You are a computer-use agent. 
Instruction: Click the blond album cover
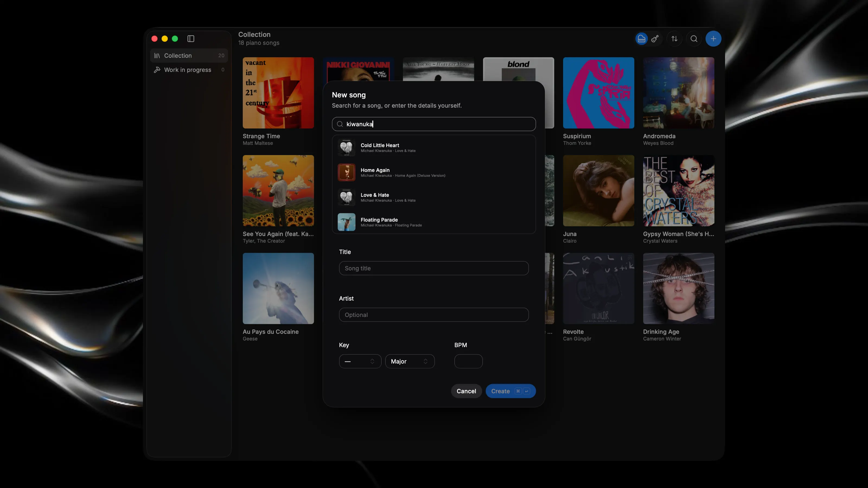[x=518, y=69]
